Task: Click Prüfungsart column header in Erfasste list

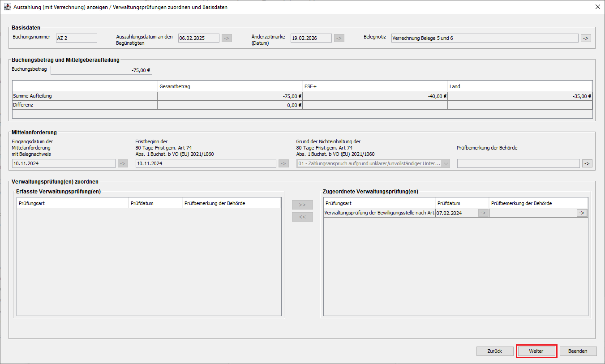Action: click(73, 203)
